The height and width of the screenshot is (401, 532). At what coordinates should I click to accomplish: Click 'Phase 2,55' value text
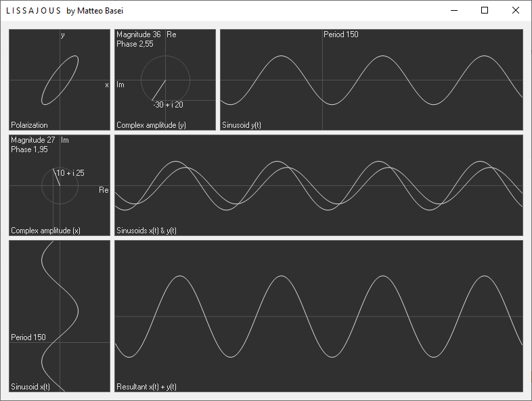[135, 44]
